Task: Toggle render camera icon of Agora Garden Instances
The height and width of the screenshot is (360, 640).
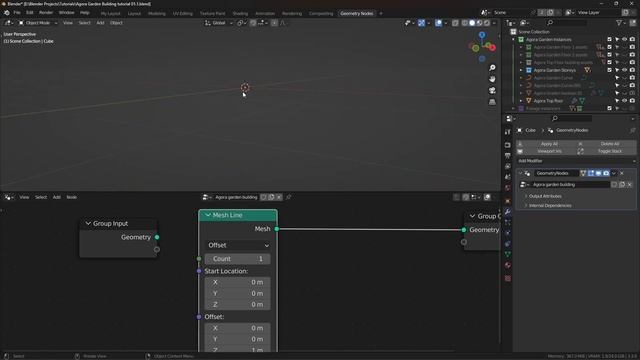Action: click(x=632, y=40)
